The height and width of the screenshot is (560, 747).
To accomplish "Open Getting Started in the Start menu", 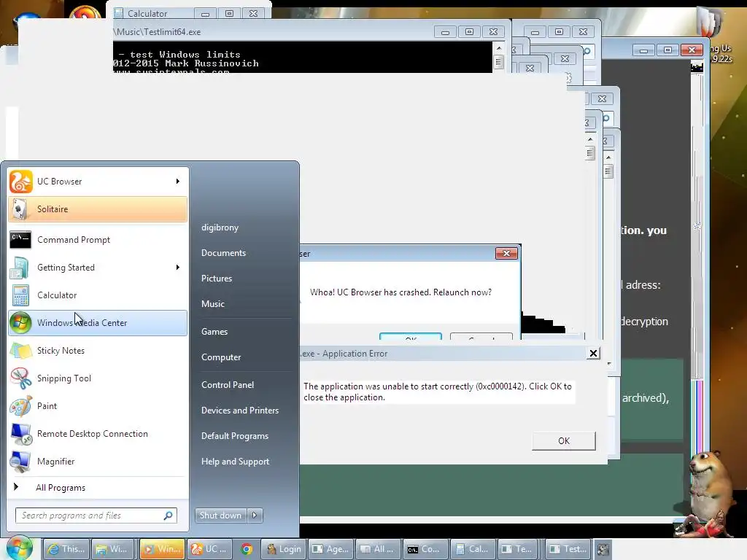I will [98, 268].
